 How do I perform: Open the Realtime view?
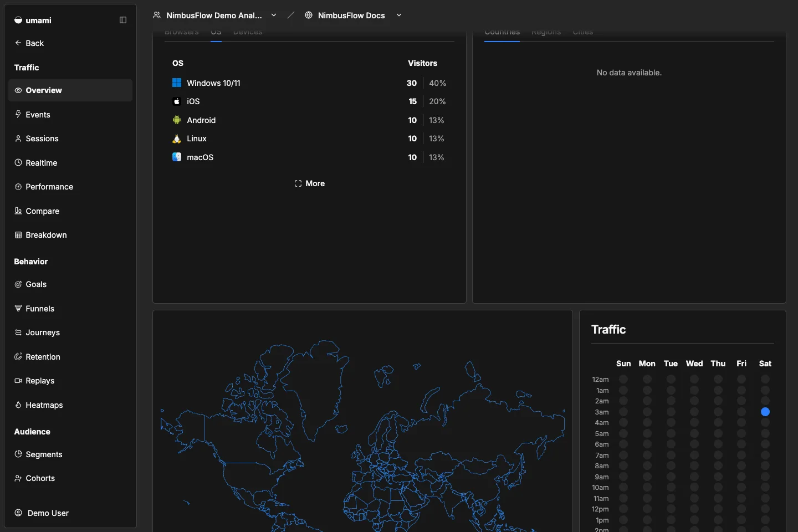70,162
